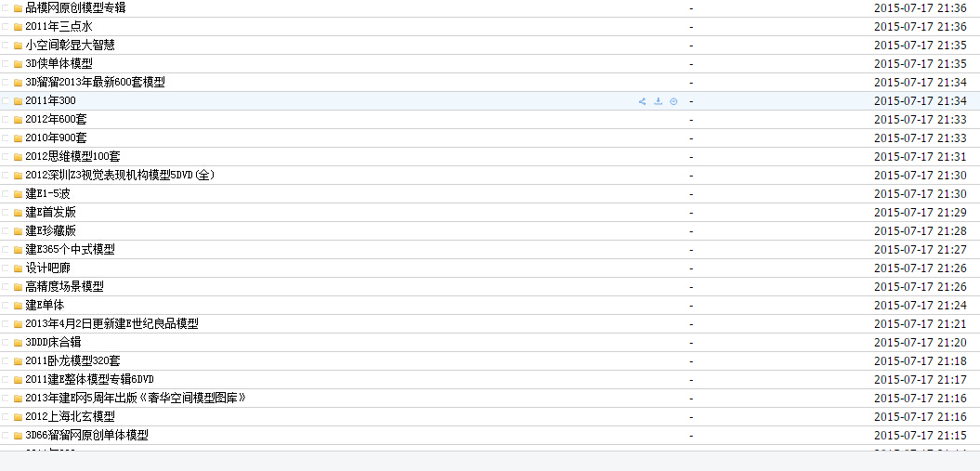Click folder icon of 建E365个中式模型

pos(19,250)
